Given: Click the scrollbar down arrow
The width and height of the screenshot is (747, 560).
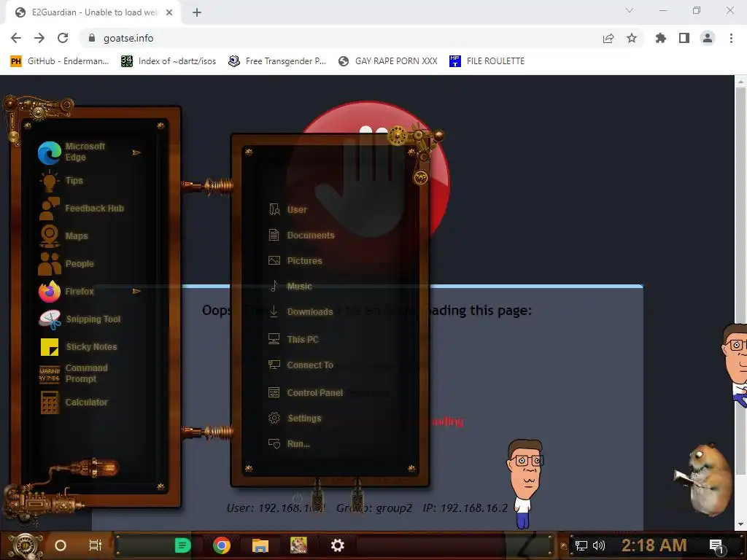Looking at the screenshot, I should [740, 524].
